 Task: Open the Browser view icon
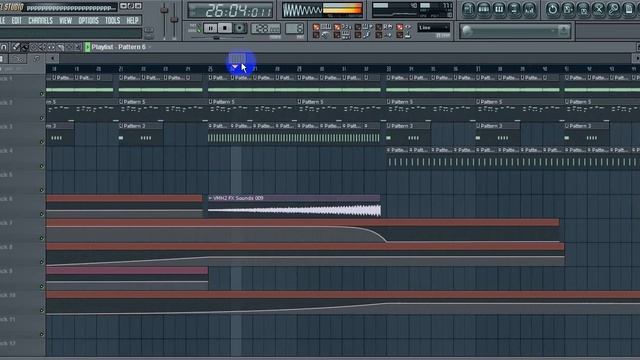[x=514, y=9]
